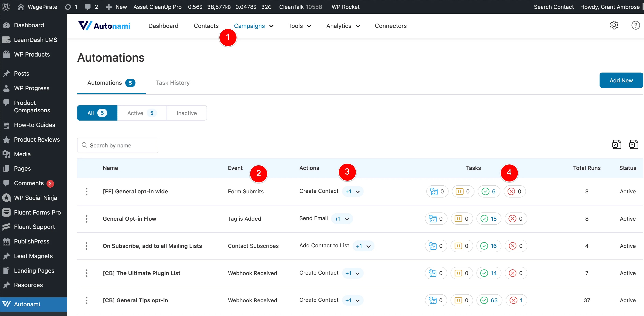Open row menu for General Opt-in Flow
This screenshot has width=644, height=316.
86,219
